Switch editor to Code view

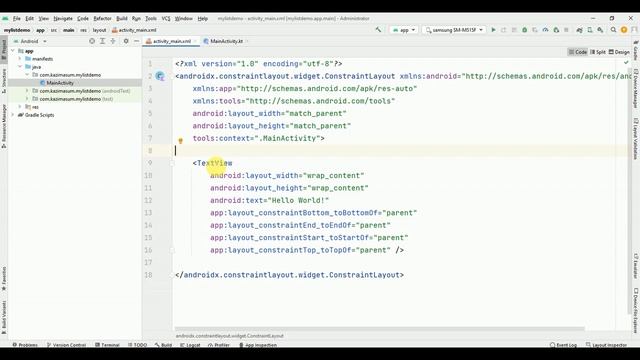(578, 52)
